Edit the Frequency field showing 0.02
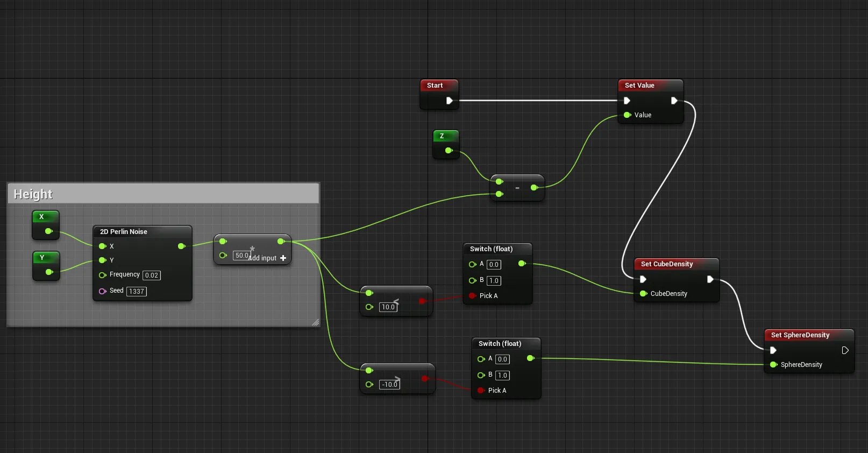 [x=152, y=275]
